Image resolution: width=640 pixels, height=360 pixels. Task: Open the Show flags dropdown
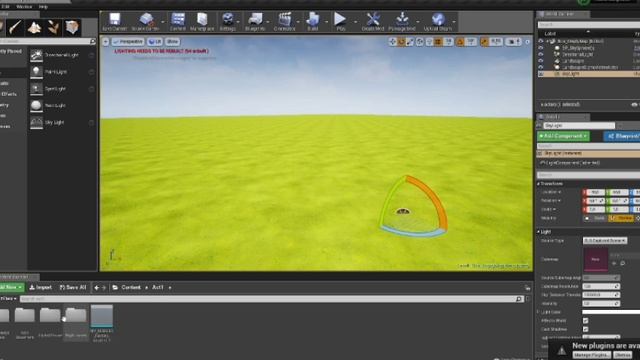point(173,42)
